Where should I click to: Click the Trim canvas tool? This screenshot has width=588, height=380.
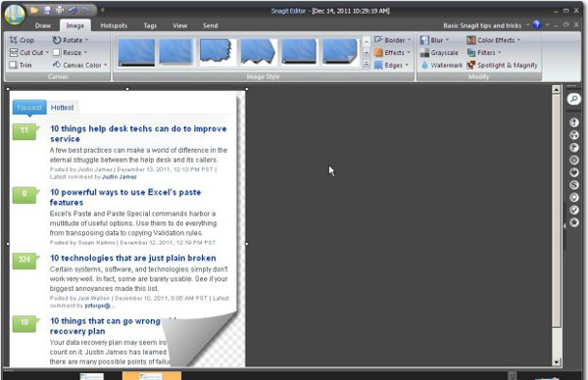click(x=21, y=66)
